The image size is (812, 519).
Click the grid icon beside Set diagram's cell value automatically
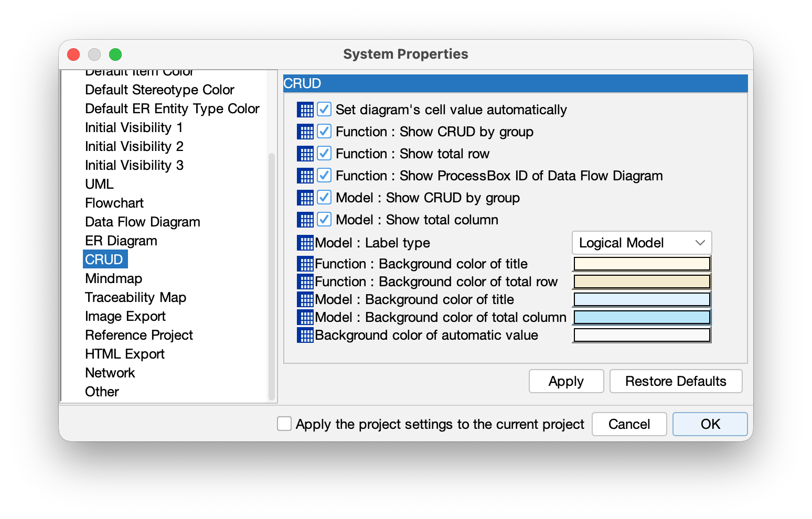pos(306,110)
